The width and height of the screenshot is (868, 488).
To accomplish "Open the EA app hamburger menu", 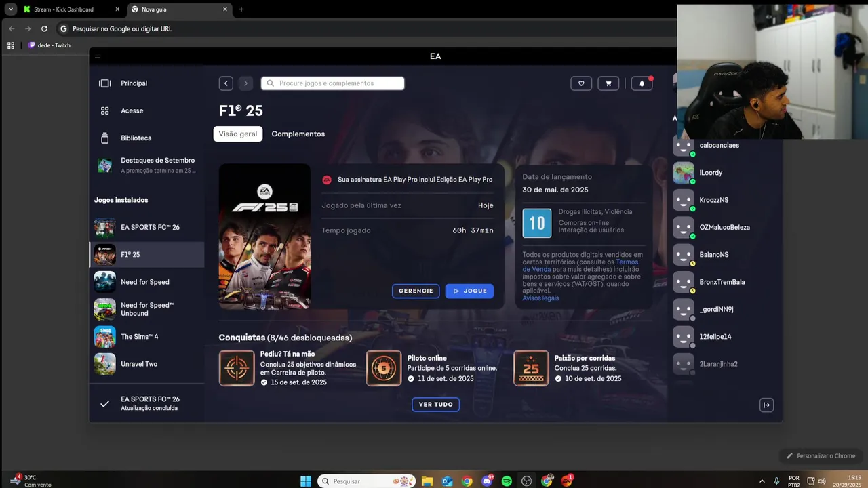I will point(98,56).
